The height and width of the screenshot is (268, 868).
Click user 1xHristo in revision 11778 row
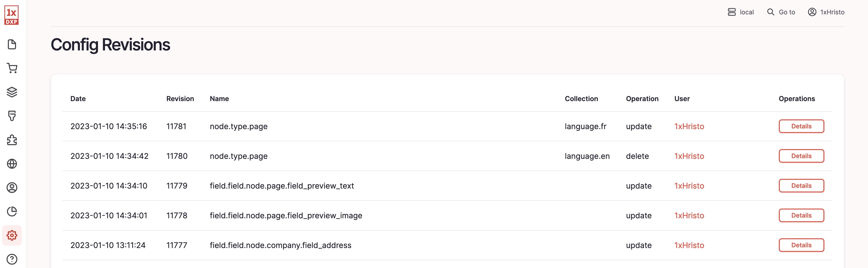(x=689, y=215)
